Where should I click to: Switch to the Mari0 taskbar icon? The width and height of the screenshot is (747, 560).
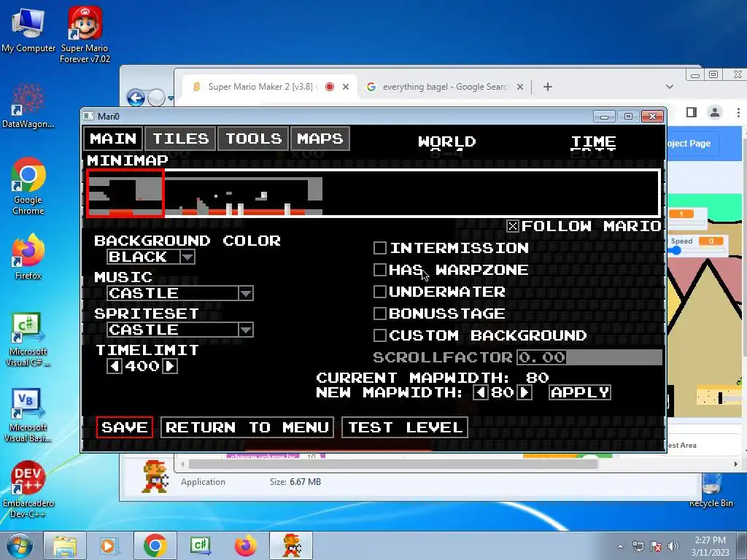click(292, 545)
